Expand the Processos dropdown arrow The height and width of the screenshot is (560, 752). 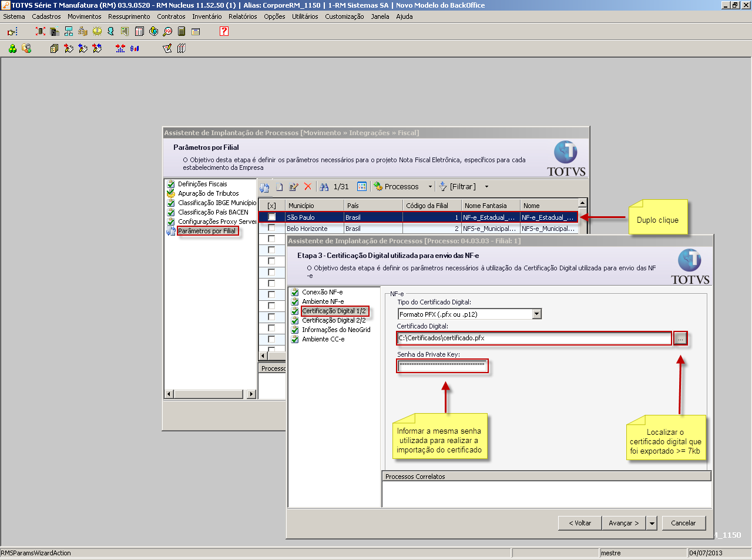tap(430, 187)
